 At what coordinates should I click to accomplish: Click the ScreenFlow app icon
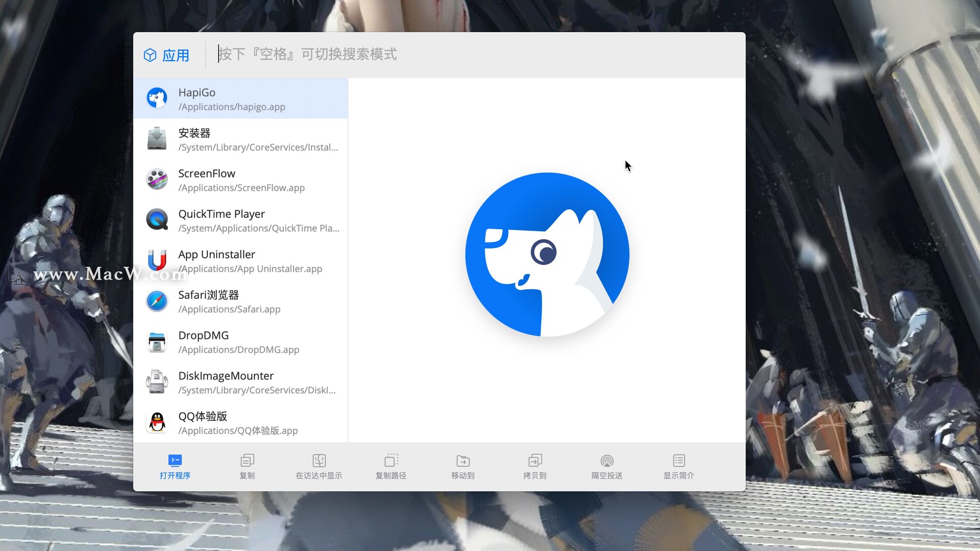157,179
